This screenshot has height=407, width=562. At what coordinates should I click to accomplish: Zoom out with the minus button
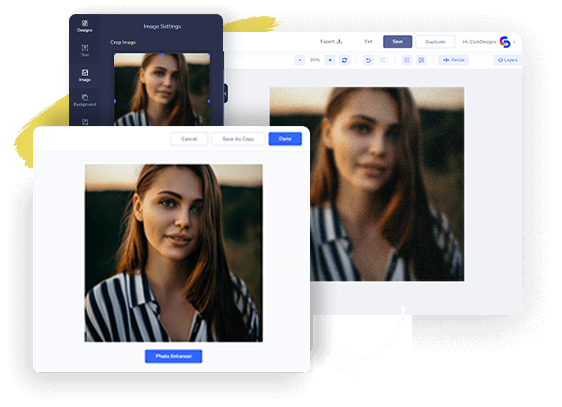[300, 60]
